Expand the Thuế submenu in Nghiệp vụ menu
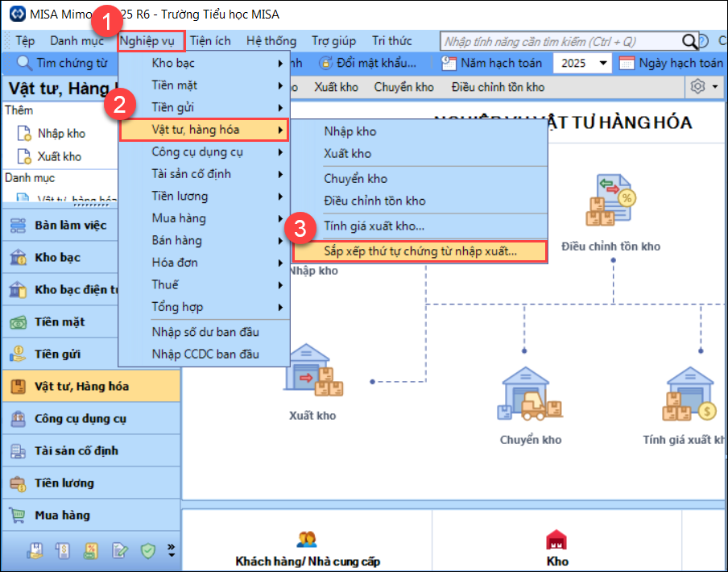The image size is (728, 572). 204,284
